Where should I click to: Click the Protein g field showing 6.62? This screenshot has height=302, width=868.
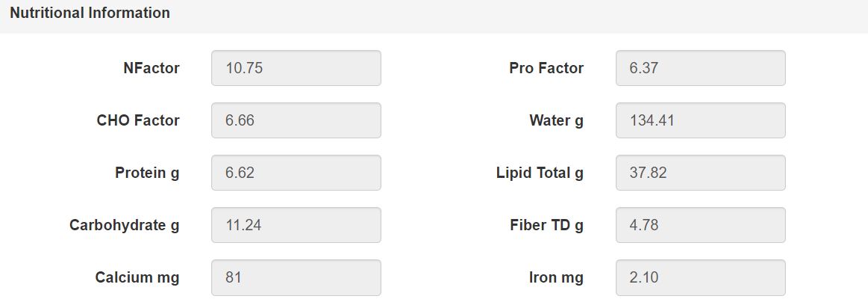296,173
